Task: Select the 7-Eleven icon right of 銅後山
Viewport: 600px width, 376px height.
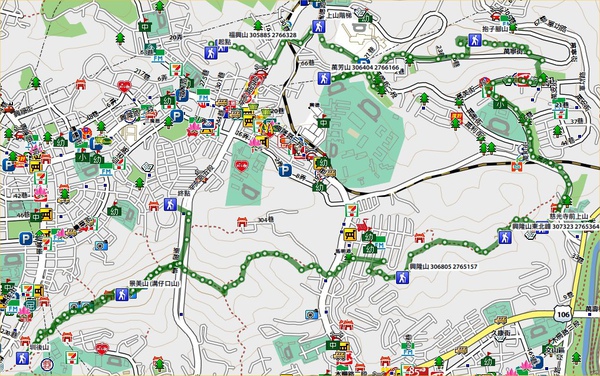Action: pyautogui.click(x=72, y=357)
